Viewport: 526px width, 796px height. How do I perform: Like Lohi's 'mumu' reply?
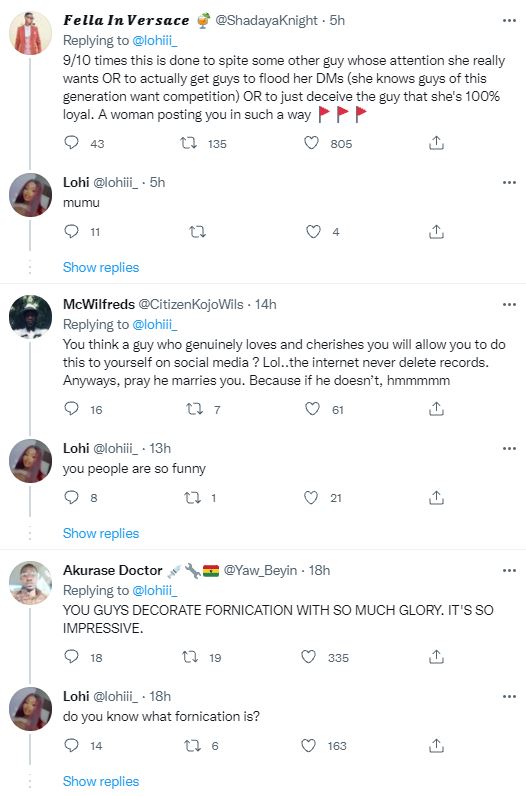[x=313, y=231]
